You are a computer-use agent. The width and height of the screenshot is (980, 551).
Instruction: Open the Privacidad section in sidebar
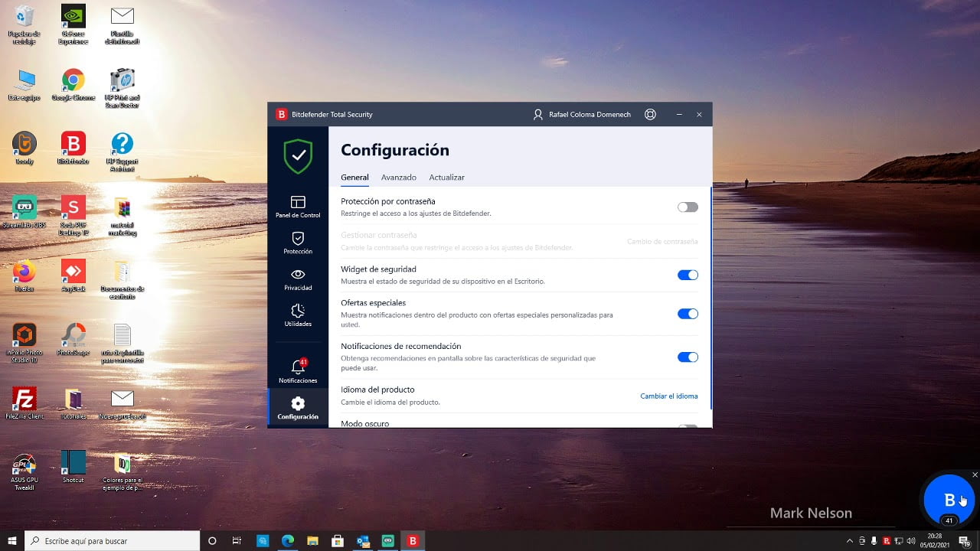point(298,279)
